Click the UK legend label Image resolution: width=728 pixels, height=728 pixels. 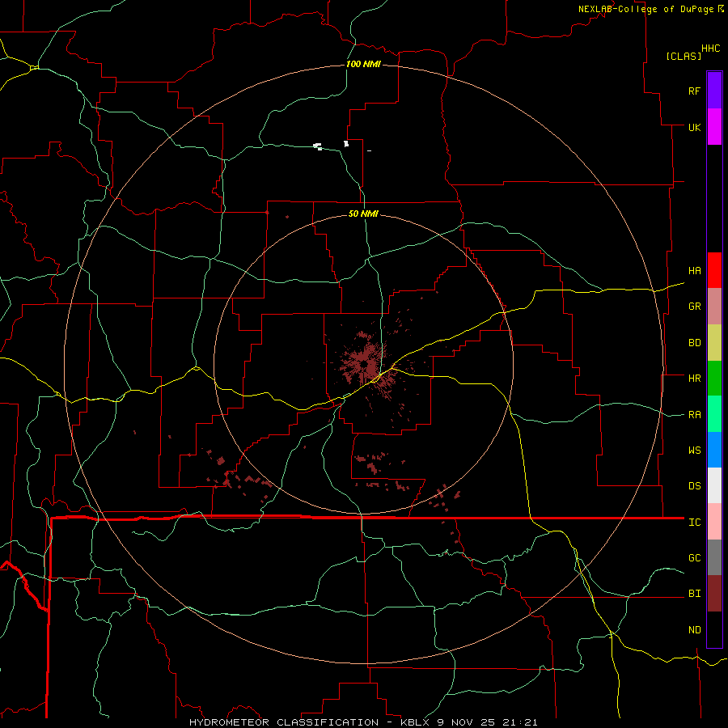694,127
